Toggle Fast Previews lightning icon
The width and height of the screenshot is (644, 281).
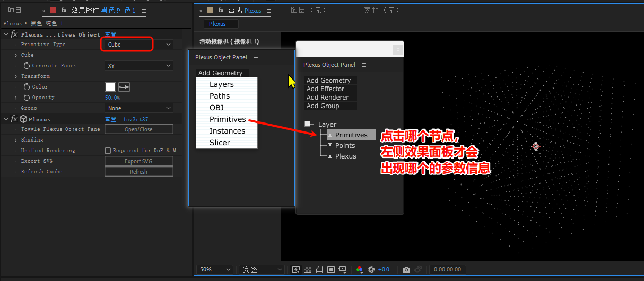296,269
